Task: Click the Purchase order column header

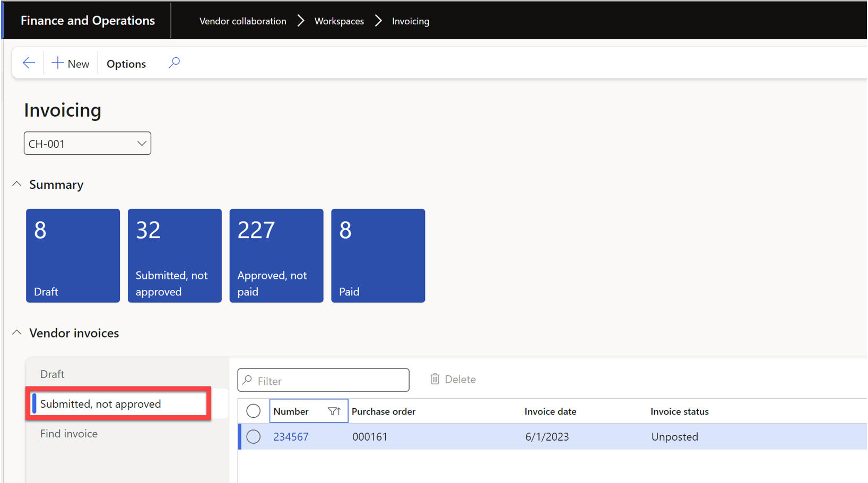Action: pos(384,411)
